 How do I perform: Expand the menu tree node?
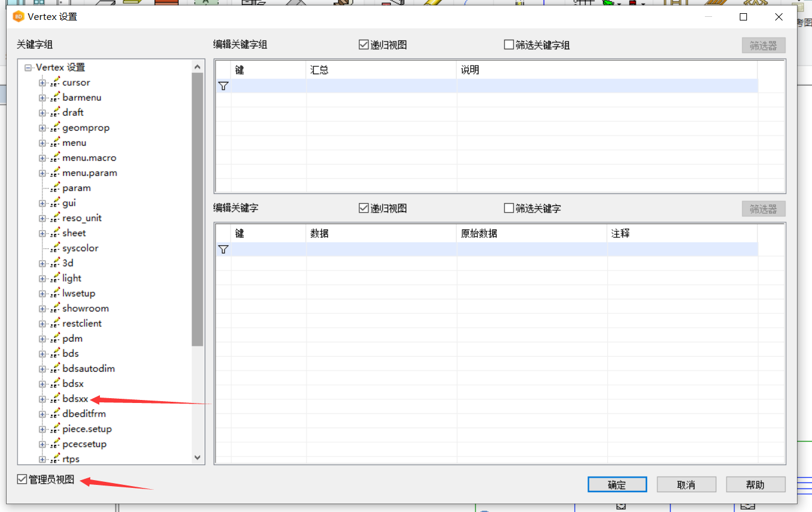(x=43, y=143)
